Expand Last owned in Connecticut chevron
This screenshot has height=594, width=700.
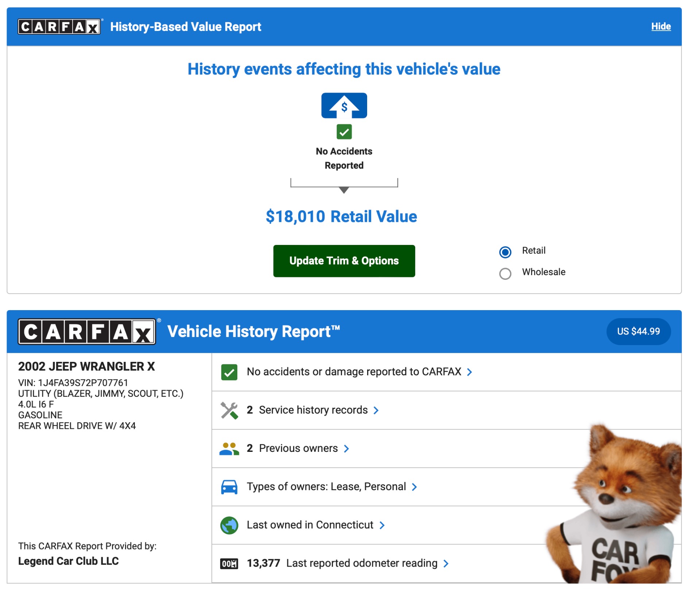coord(382,525)
